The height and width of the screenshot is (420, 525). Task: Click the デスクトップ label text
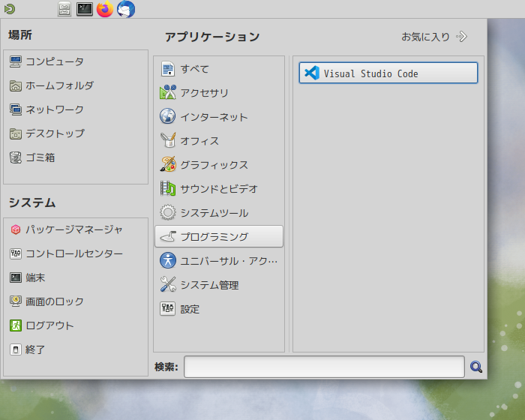tap(55, 133)
